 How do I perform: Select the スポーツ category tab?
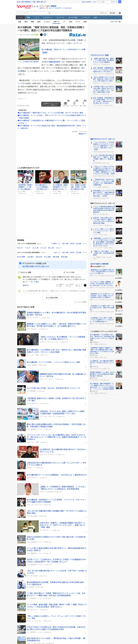[x=56, y=22]
